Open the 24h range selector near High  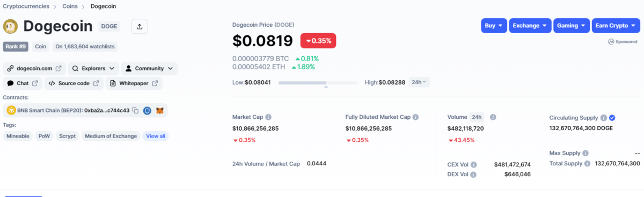pos(419,82)
